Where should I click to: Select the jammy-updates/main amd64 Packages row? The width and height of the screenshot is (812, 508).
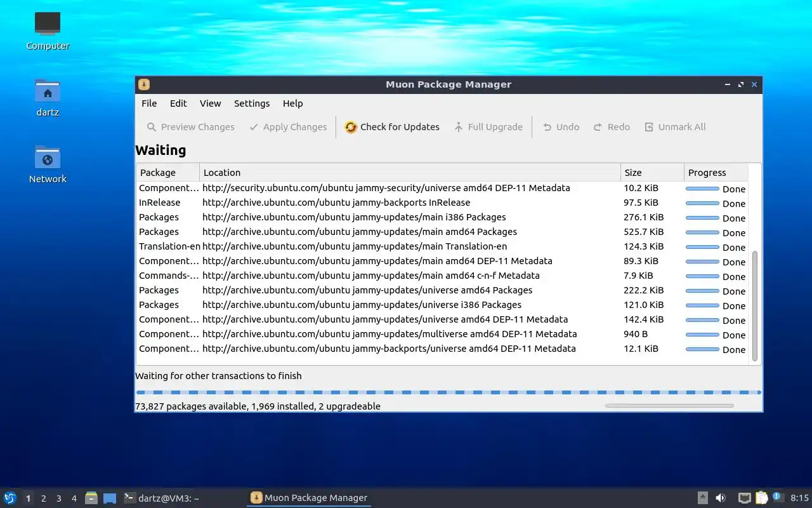(x=442, y=232)
